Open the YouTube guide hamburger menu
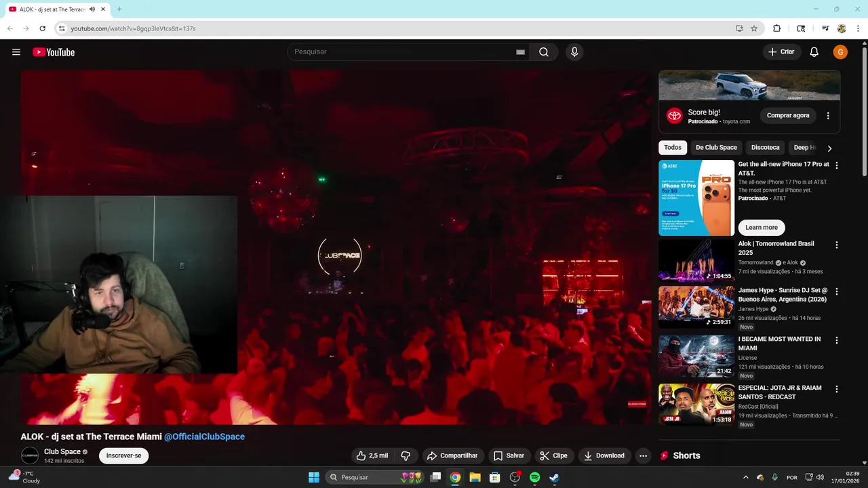868x488 pixels. click(x=16, y=52)
